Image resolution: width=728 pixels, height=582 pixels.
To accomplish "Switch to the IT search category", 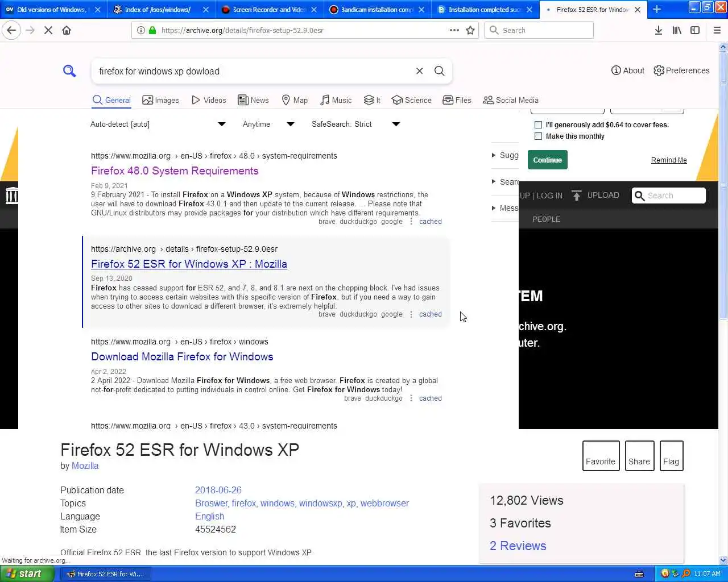I will pyautogui.click(x=372, y=100).
